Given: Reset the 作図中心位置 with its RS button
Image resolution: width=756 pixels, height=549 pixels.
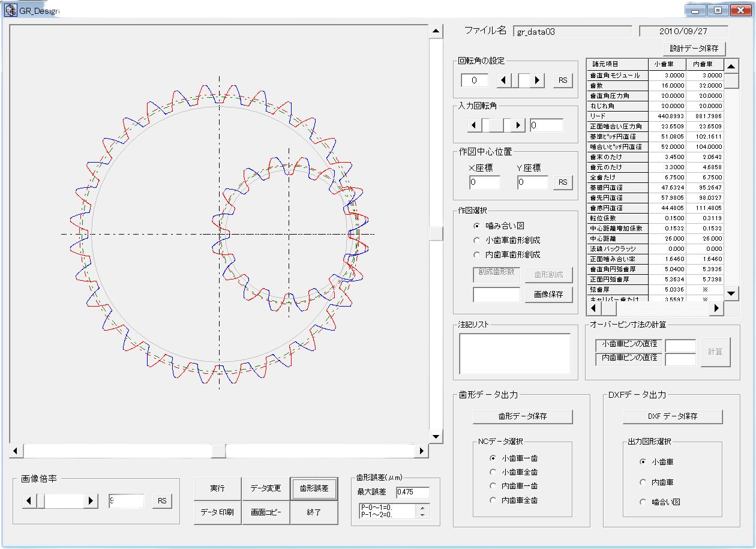Looking at the screenshot, I should click(x=563, y=182).
